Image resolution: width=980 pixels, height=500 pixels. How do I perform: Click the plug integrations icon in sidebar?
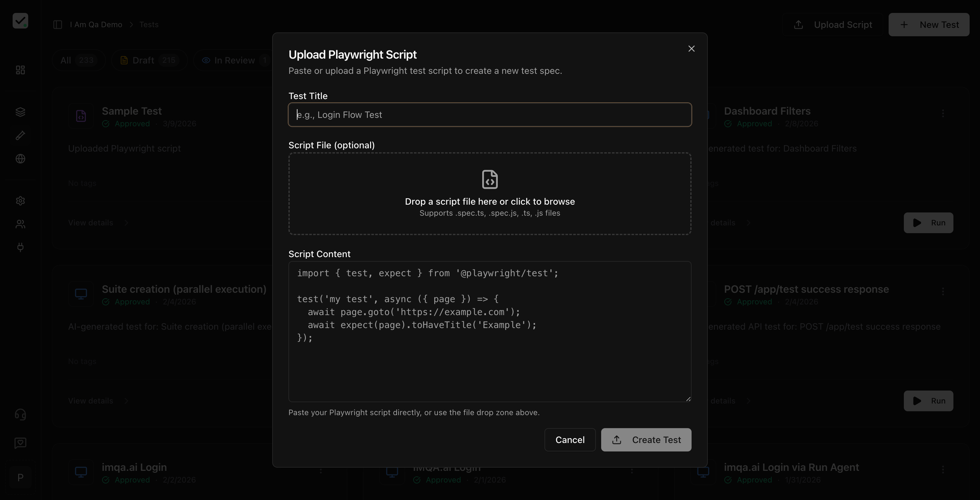click(x=20, y=247)
